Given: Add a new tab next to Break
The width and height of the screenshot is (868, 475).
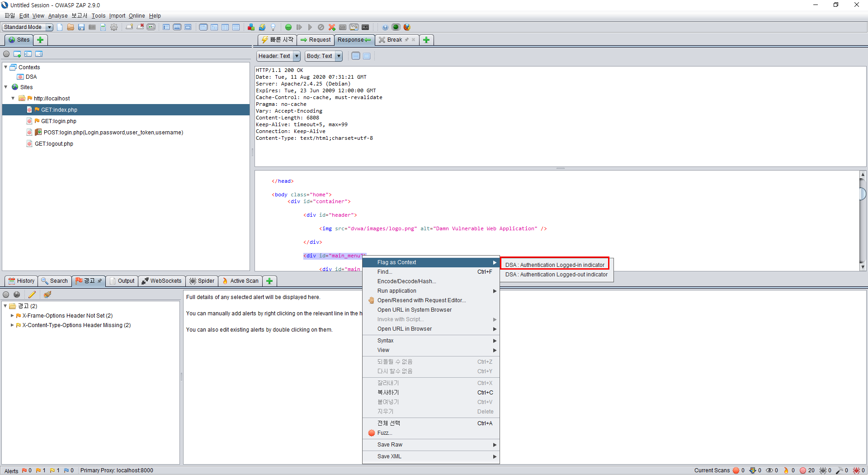Looking at the screenshot, I should point(426,40).
